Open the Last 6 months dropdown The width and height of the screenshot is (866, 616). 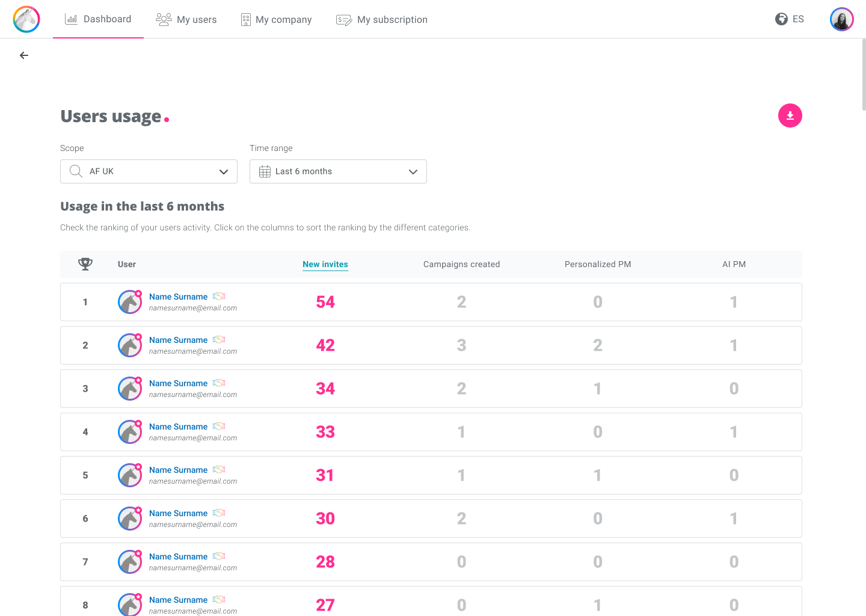(x=338, y=171)
